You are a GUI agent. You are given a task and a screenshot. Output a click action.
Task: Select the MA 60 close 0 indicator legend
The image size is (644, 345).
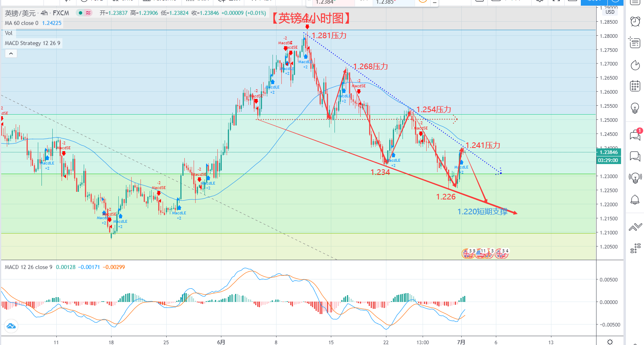click(22, 23)
